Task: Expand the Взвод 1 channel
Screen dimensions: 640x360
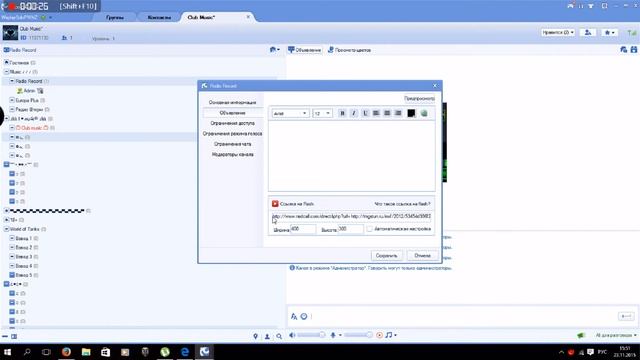Action: 12,238
